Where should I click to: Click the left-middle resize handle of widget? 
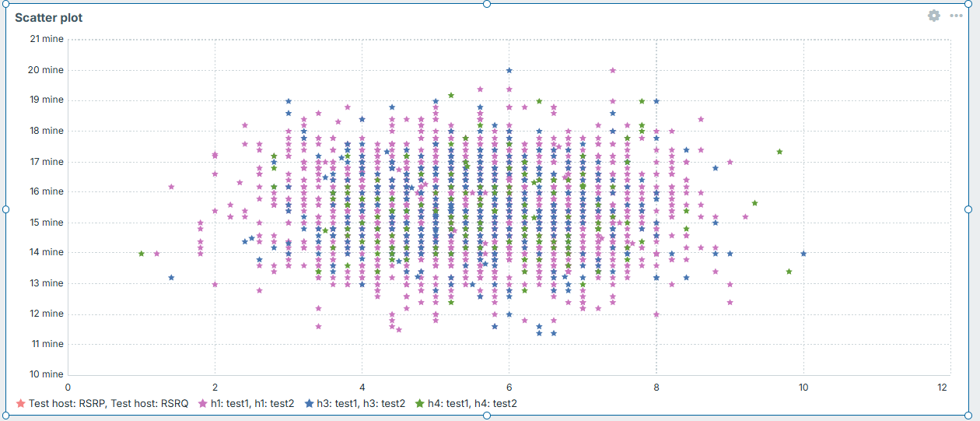[x=6, y=209]
